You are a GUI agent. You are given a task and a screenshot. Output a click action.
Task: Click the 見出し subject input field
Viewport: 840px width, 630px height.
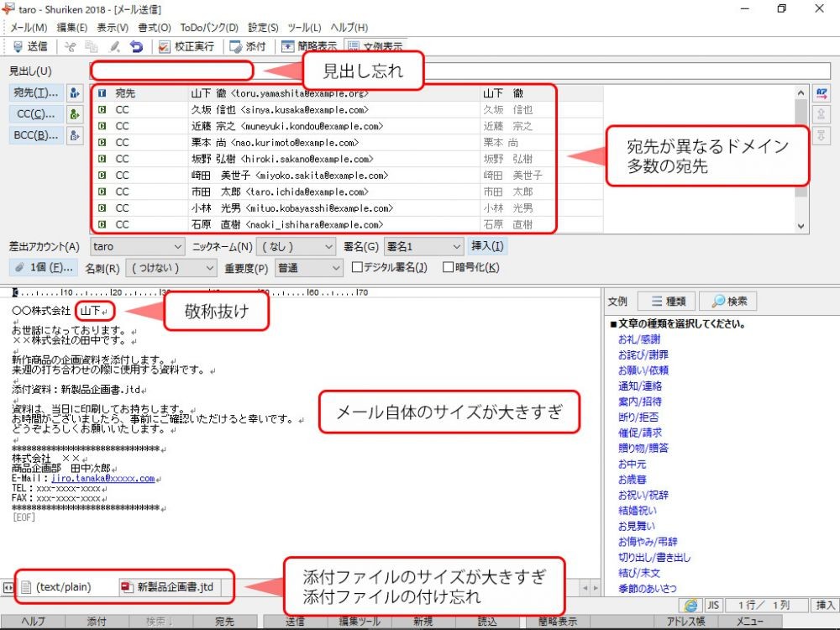(x=459, y=71)
